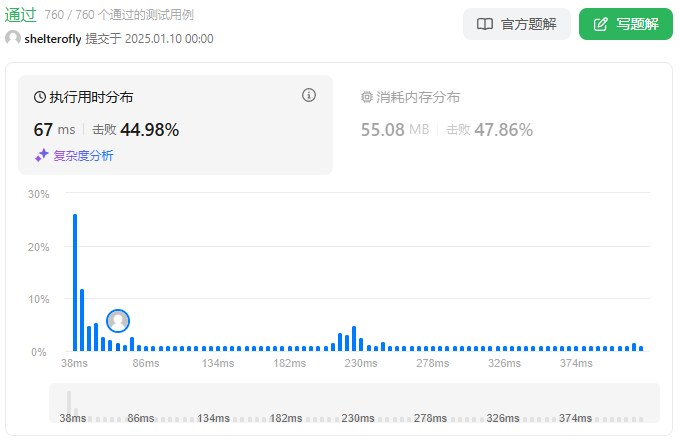Click the green 通过 status text
The width and height of the screenshot is (680, 443).
pyautogui.click(x=21, y=14)
